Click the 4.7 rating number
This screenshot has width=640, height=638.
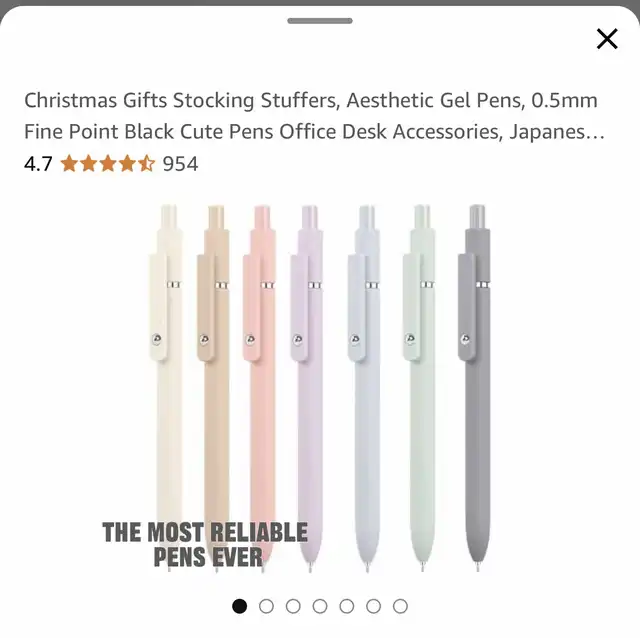pyautogui.click(x=38, y=164)
